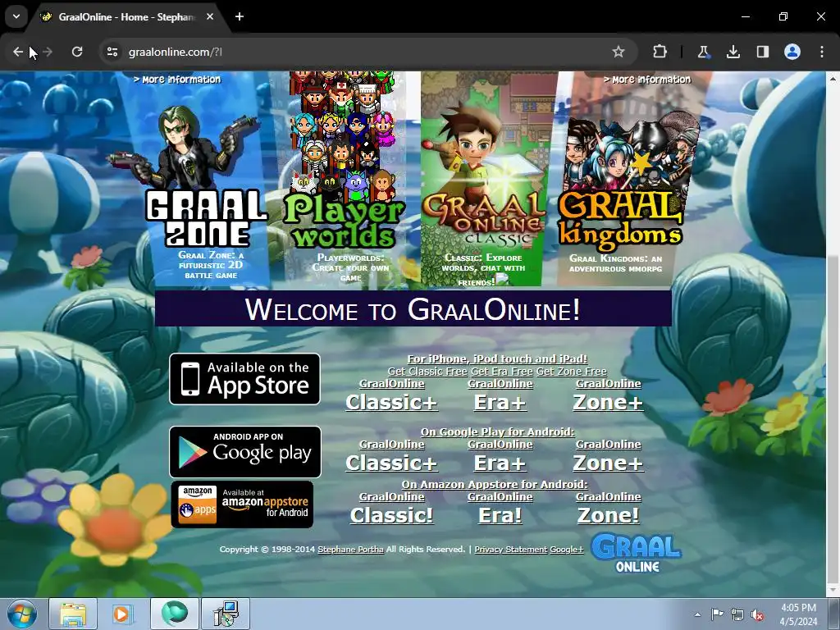
Task: Close the GraalOnline Home tab
Action: tap(210, 16)
